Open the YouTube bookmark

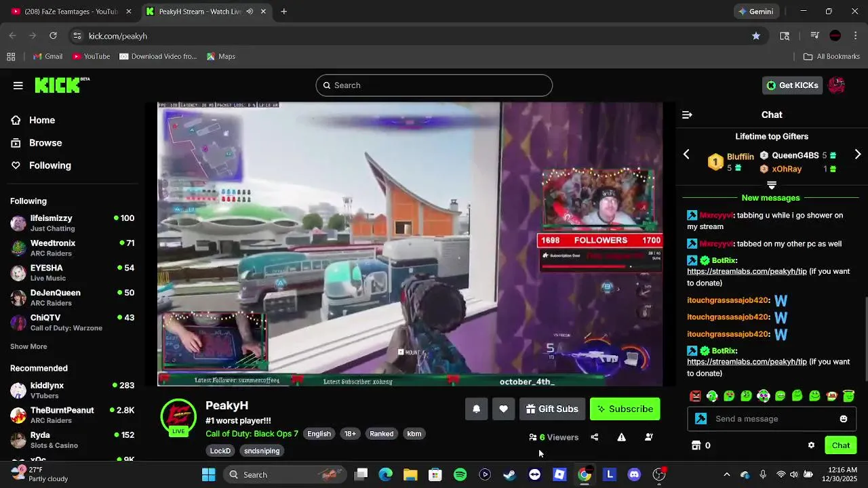click(91, 56)
